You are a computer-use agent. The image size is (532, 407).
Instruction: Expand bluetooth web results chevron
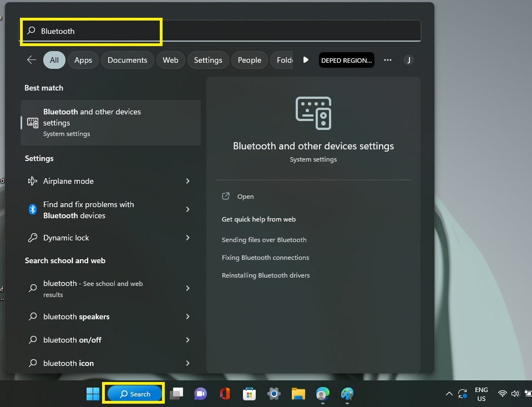click(188, 288)
